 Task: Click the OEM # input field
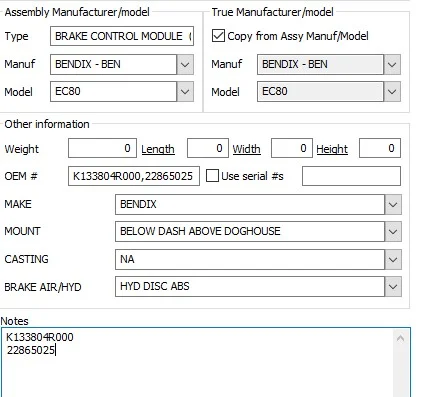tap(134, 176)
